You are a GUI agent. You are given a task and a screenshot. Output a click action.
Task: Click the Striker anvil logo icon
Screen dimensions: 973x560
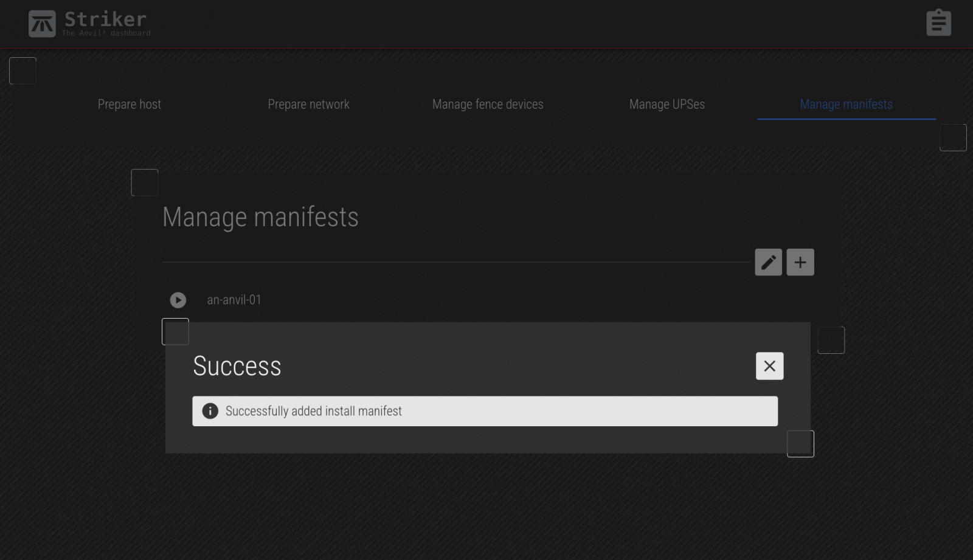(42, 24)
